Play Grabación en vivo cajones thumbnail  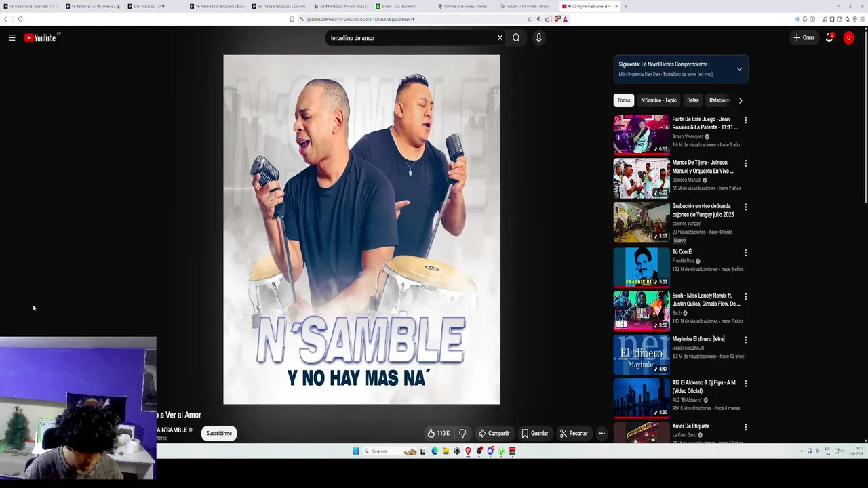click(x=642, y=222)
